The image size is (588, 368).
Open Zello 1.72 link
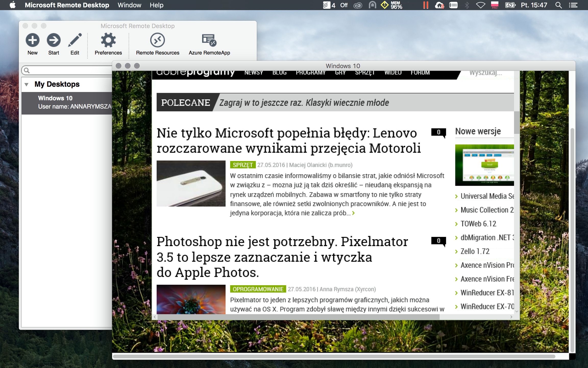[475, 251]
